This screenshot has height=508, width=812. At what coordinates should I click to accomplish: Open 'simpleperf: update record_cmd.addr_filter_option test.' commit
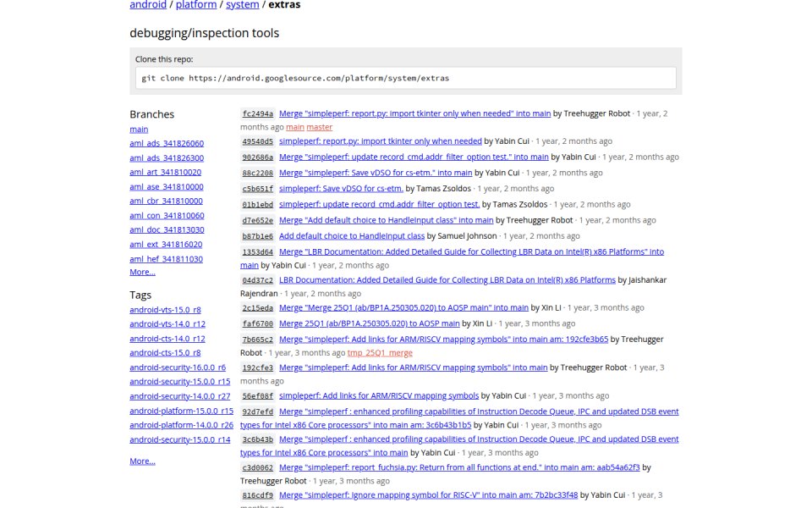(379, 204)
